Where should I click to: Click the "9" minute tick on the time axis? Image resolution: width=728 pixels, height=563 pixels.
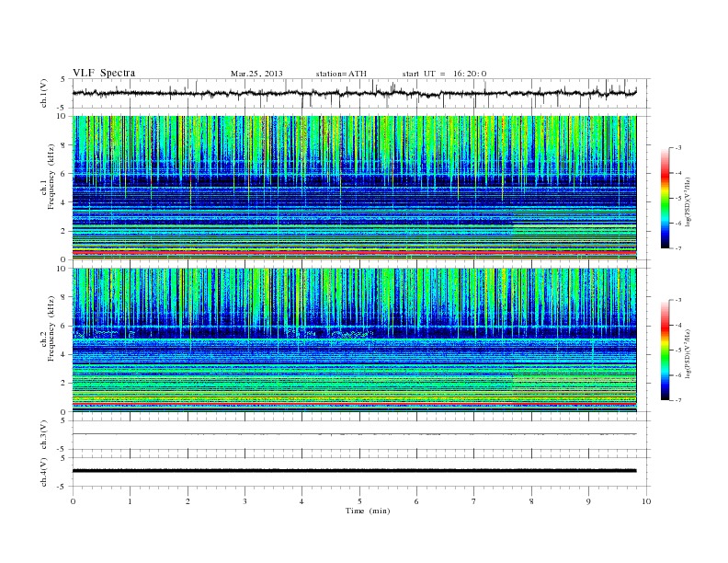click(588, 501)
